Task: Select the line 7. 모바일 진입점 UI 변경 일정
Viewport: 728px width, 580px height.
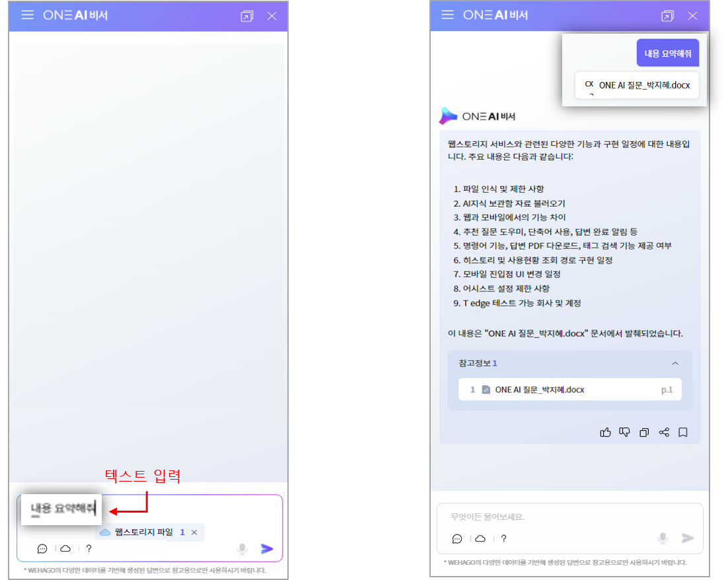Action: 507,274
